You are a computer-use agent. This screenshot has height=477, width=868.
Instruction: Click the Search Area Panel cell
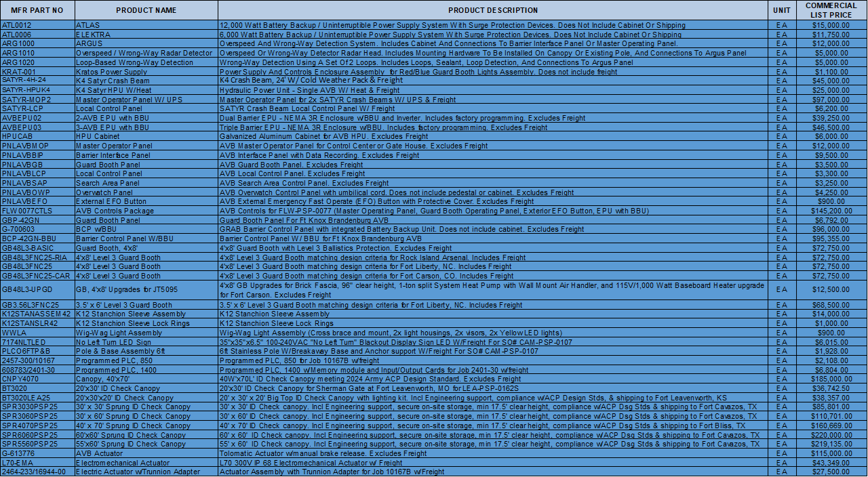pyautogui.click(x=146, y=183)
